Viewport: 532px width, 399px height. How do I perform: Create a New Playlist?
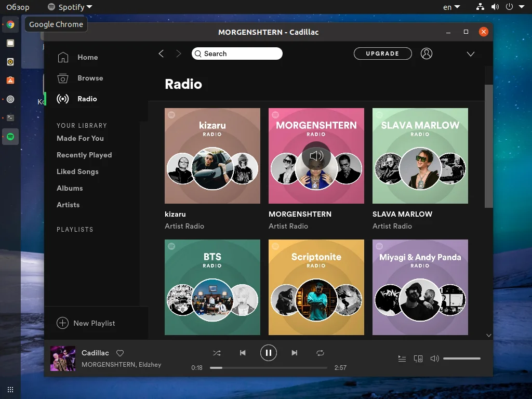pos(85,323)
